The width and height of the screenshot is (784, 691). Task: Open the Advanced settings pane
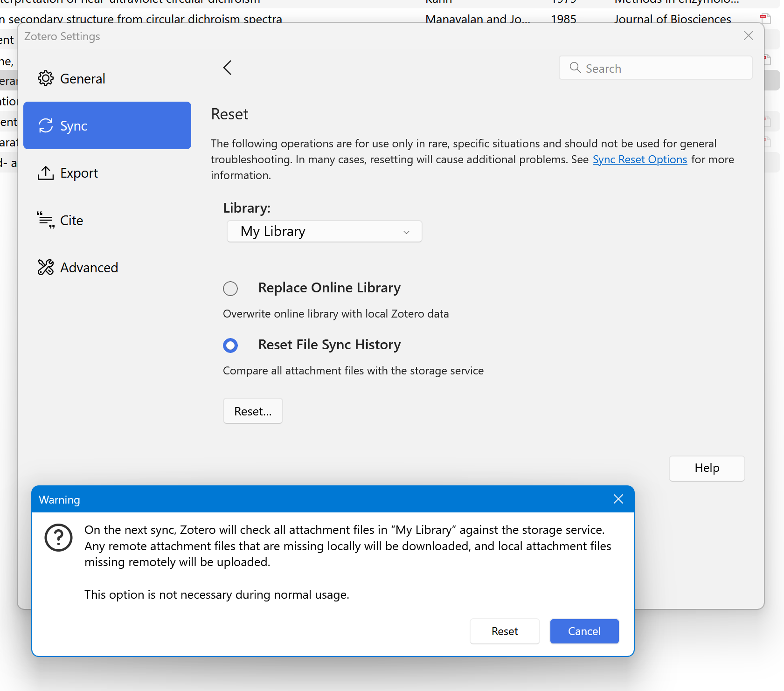pos(107,267)
